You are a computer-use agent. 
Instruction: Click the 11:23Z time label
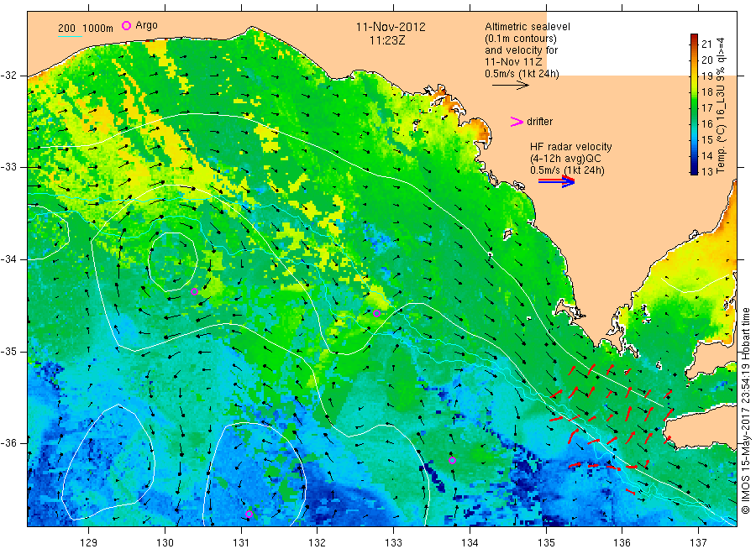click(387, 40)
